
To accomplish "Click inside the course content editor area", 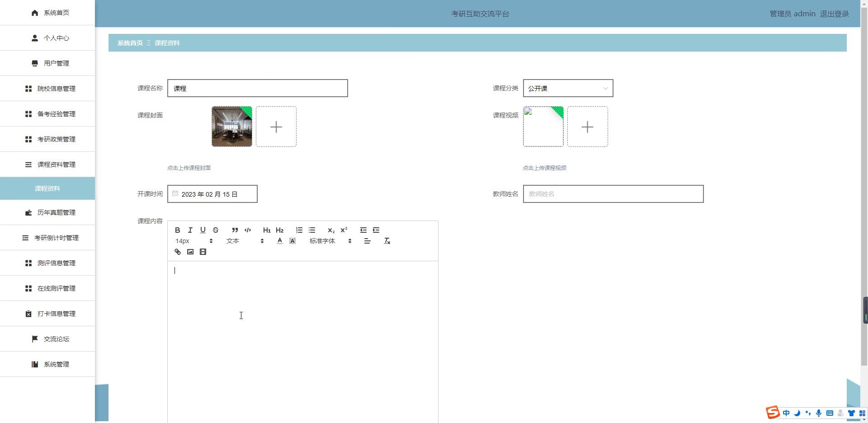I will 302,342.
